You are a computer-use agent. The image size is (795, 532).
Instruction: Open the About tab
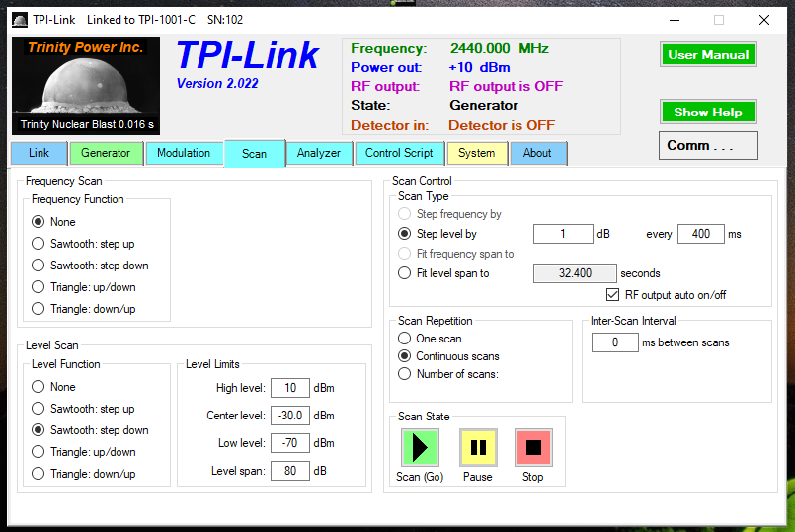tap(537, 153)
